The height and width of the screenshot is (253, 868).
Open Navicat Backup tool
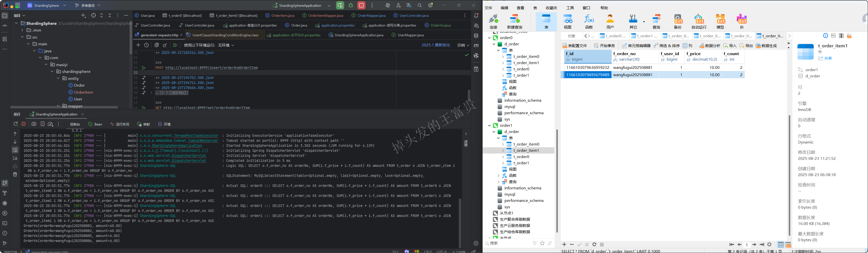tap(678, 22)
